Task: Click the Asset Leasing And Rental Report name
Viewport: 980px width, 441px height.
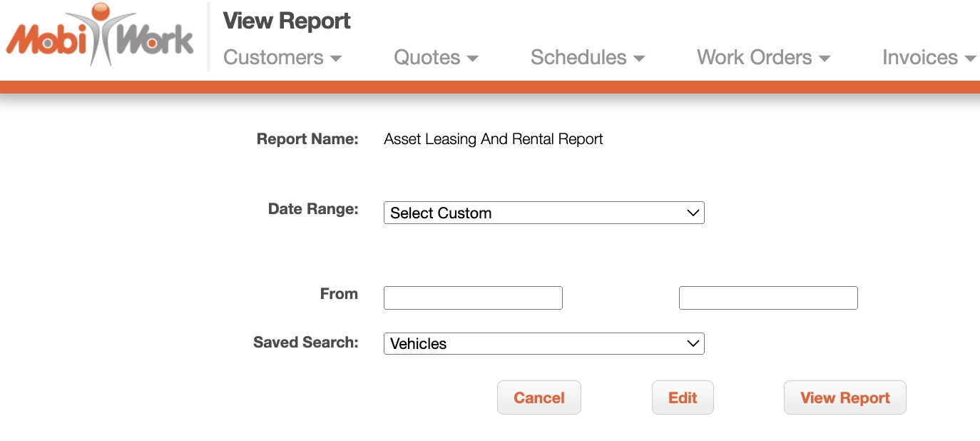Action: (x=493, y=139)
